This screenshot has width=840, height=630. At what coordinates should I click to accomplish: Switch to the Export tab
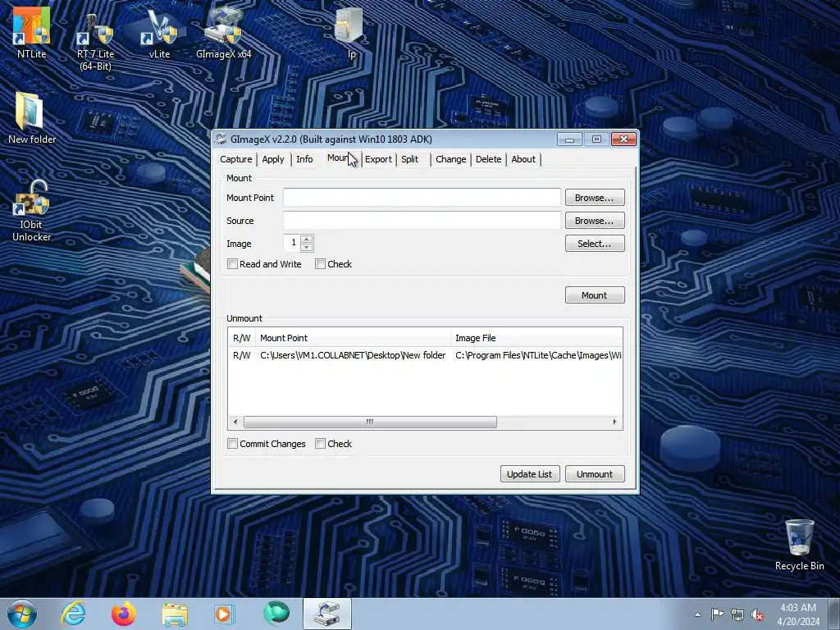coord(378,159)
